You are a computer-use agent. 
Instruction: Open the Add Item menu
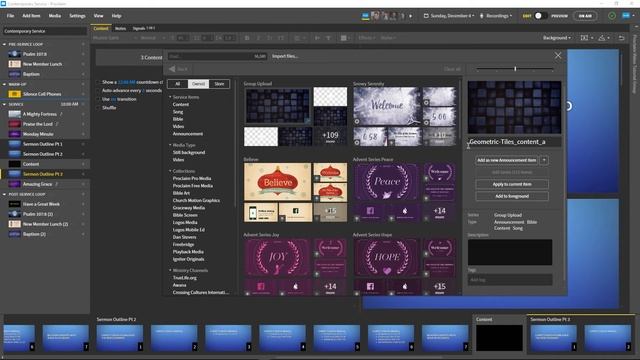click(31, 16)
